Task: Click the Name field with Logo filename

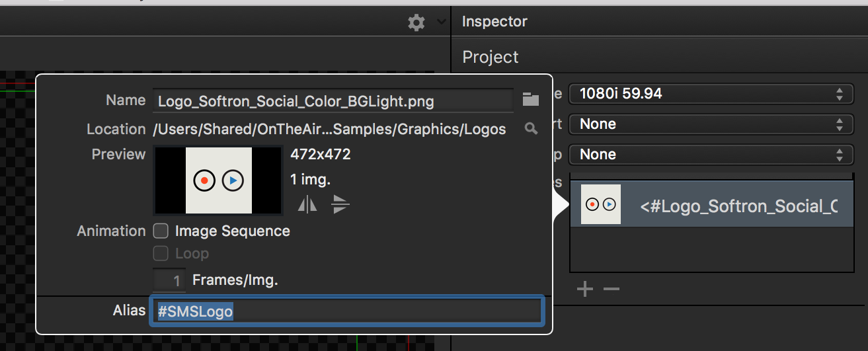Action: [x=333, y=100]
